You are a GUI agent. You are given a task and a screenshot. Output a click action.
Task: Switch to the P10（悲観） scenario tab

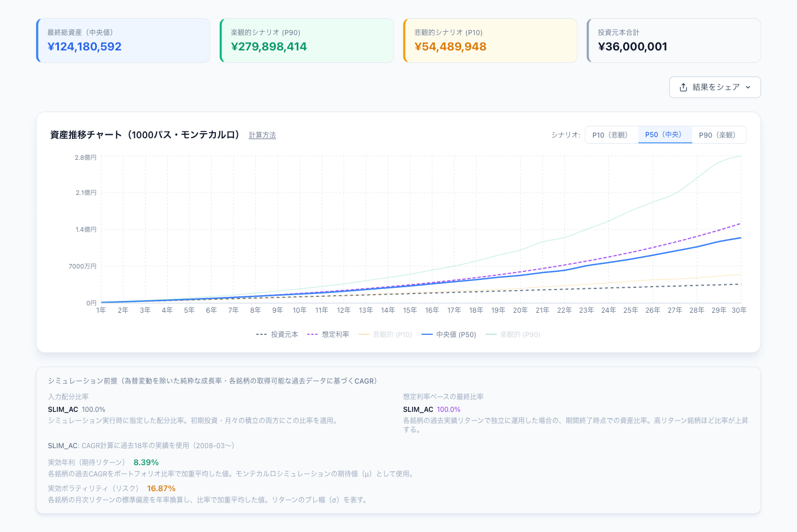pos(612,135)
